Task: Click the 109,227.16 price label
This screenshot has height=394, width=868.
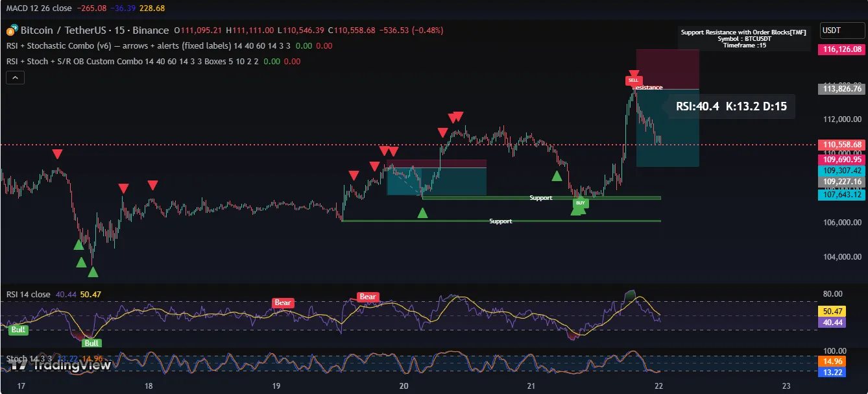Action: [842, 182]
